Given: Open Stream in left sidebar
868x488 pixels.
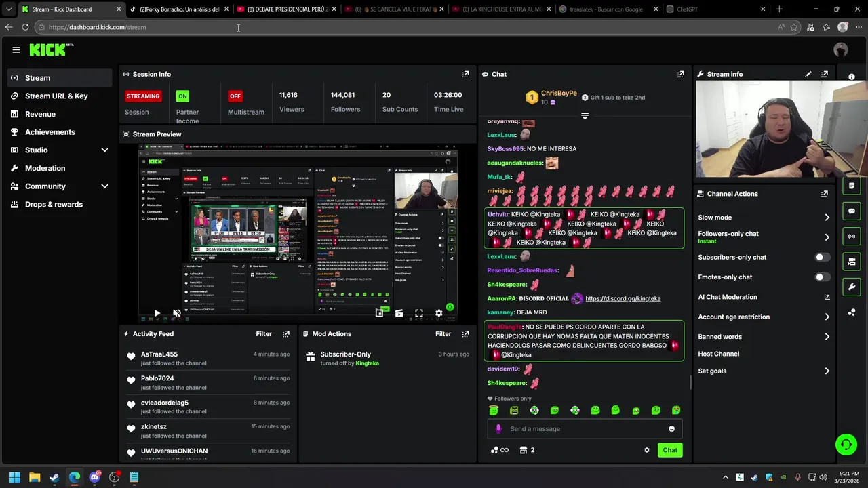Looking at the screenshot, I should [x=61, y=78].
